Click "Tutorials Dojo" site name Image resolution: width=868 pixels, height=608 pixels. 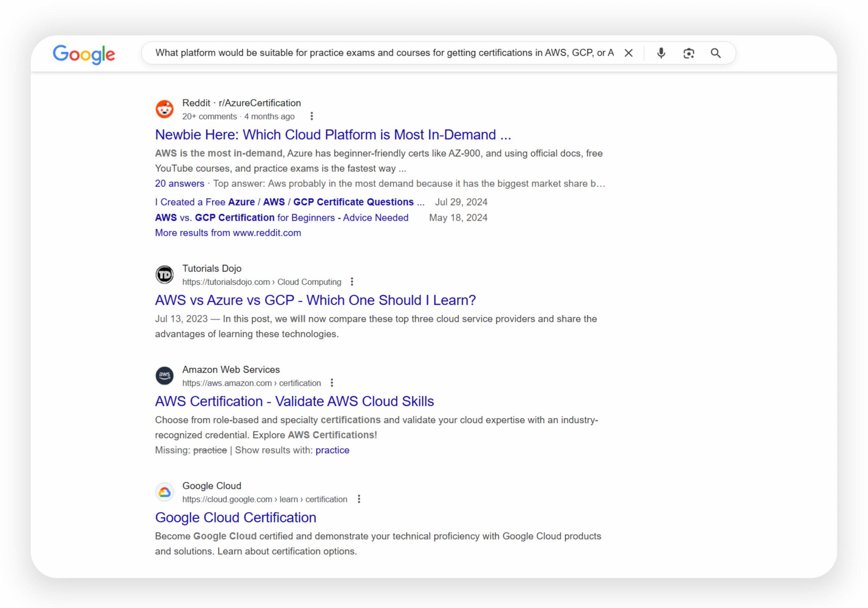(x=212, y=268)
